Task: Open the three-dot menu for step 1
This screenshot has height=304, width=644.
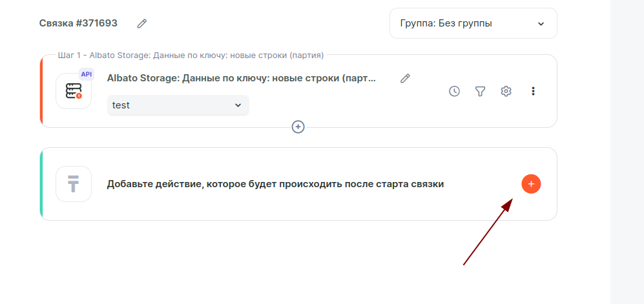Action: pyautogui.click(x=533, y=91)
